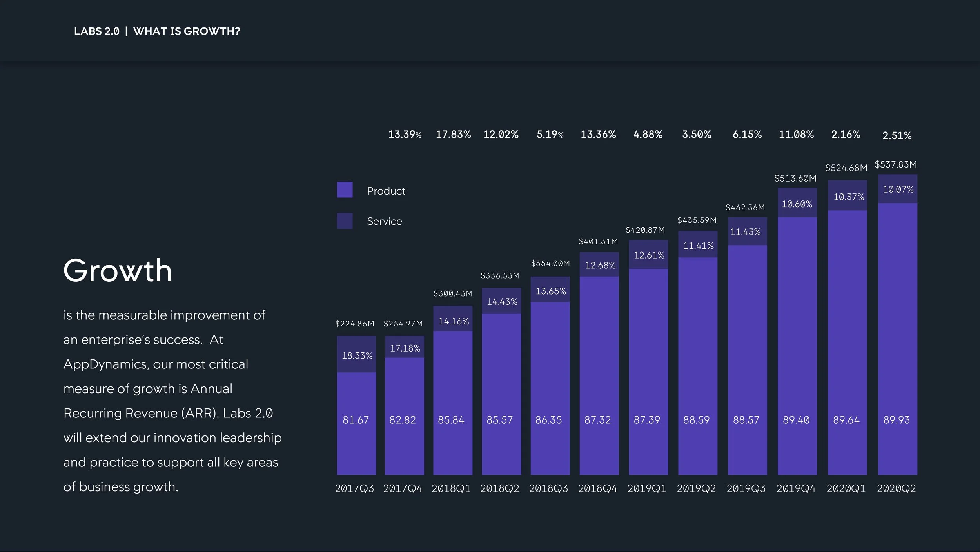Click the '$401.31M' total label
This screenshot has width=980, height=552.
click(598, 241)
